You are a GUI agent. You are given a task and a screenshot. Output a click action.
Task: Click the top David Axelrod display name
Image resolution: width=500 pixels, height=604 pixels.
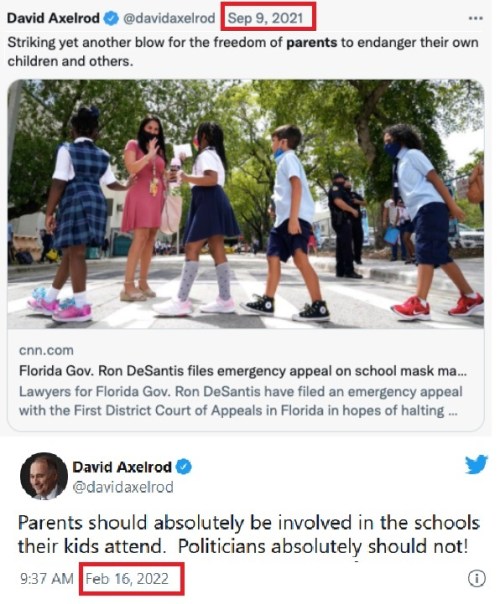tap(53, 18)
